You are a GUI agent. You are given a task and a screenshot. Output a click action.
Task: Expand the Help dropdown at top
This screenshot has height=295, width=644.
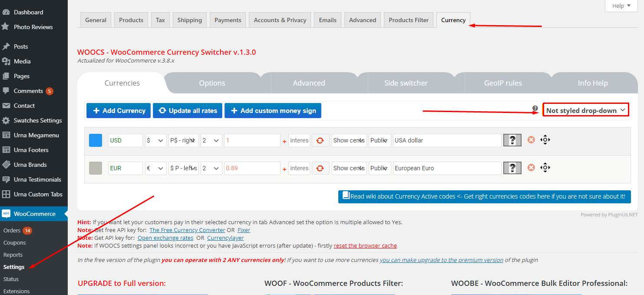pos(621,6)
